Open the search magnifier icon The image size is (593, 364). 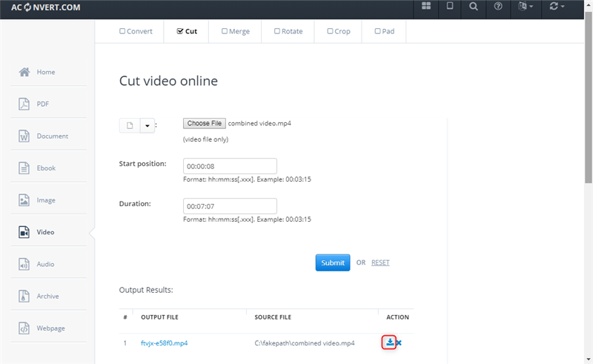click(474, 7)
